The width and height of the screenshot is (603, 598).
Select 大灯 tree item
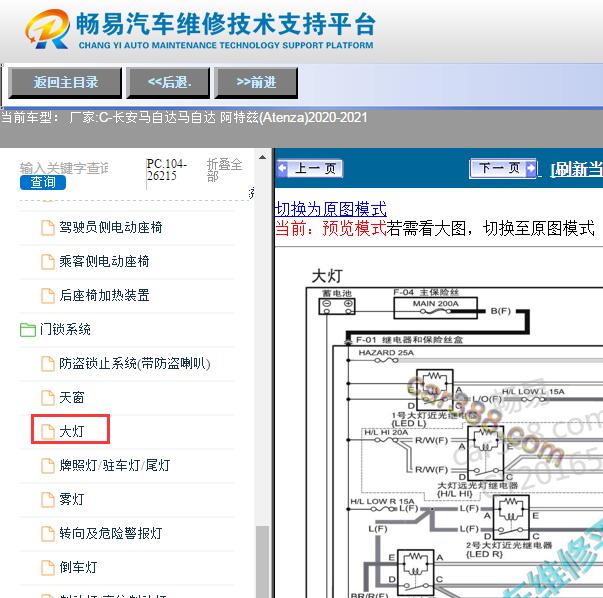point(72,431)
